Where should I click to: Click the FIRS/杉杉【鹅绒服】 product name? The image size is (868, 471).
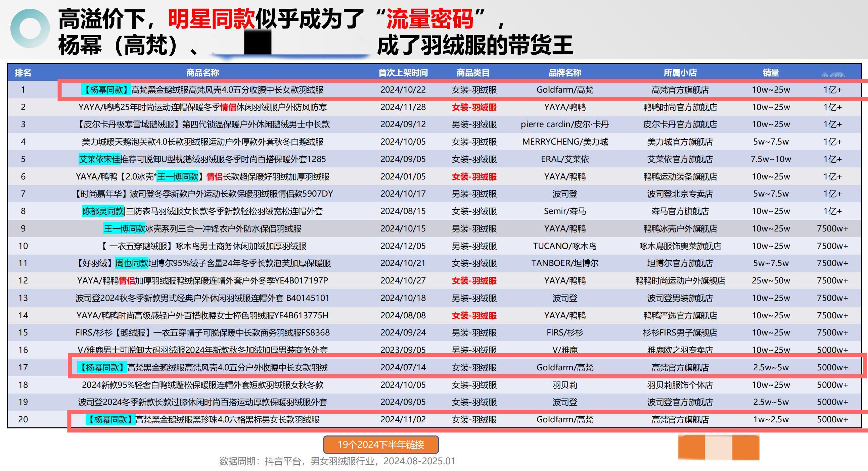click(202, 333)
